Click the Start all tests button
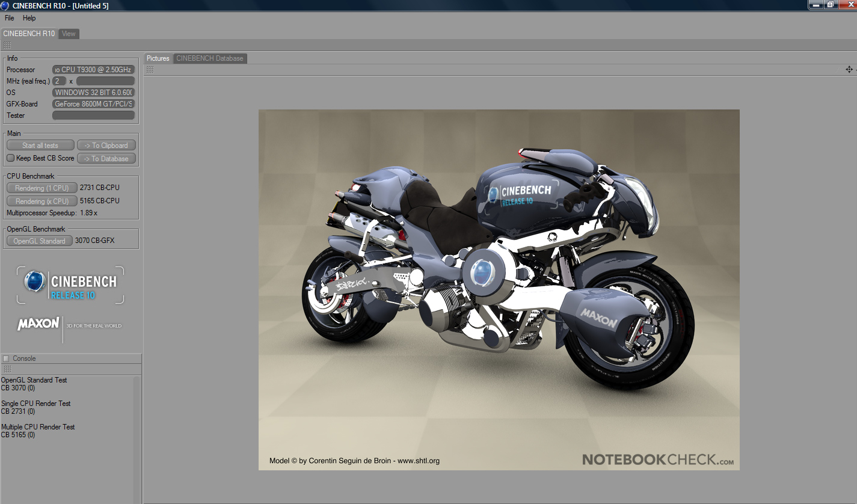Image resolution: width=857 pixels, height=504 pixels. click(40, 146)
